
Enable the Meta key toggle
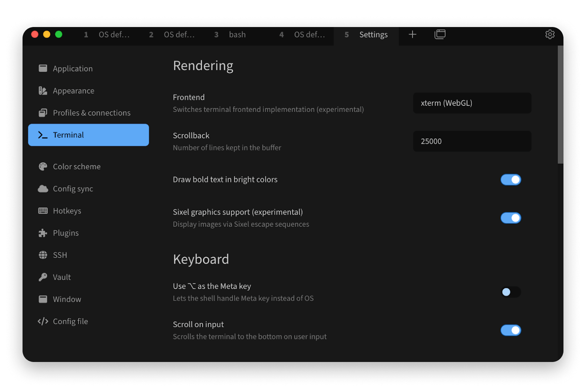(510, 292)
